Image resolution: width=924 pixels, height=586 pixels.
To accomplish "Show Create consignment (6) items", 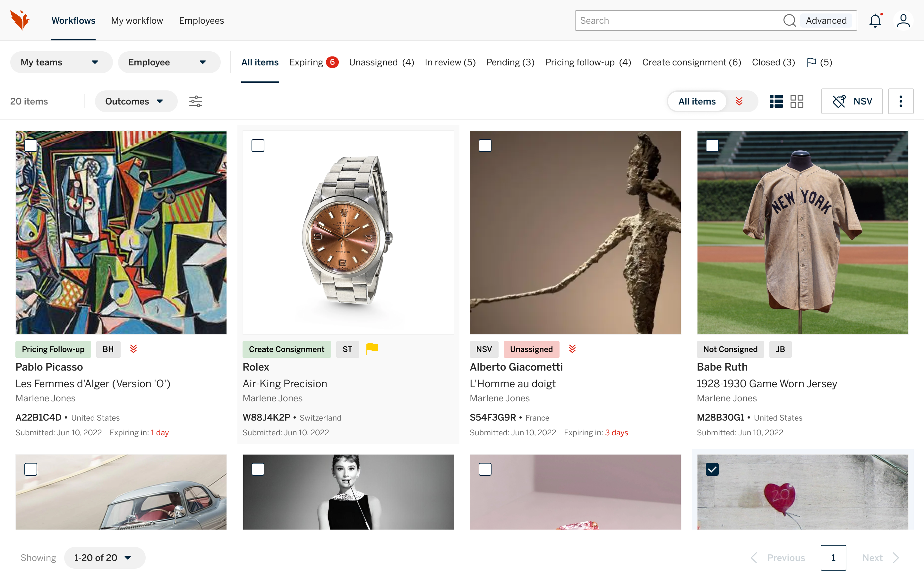I will [x=691, y=62].
